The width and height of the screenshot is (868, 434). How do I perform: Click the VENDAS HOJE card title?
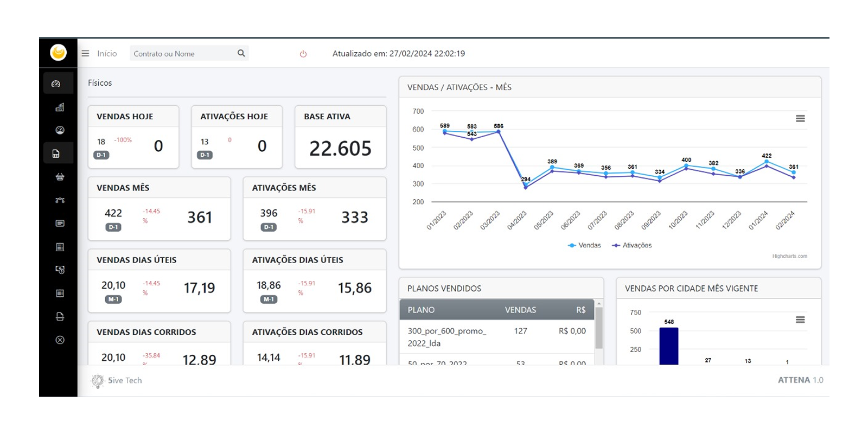(x=125, y=117)
